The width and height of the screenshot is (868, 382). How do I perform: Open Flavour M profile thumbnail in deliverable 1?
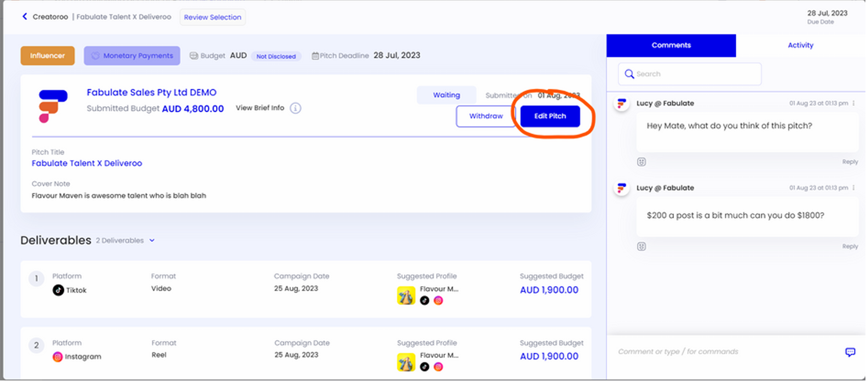406,296
